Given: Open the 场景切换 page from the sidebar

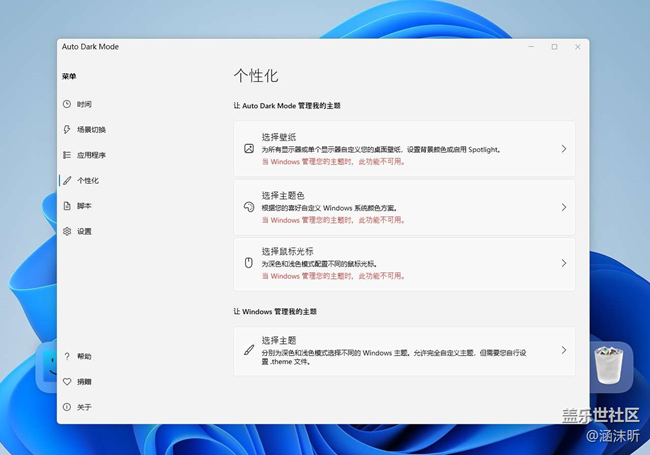Looking at the screenshot, I should coord(91,130).
